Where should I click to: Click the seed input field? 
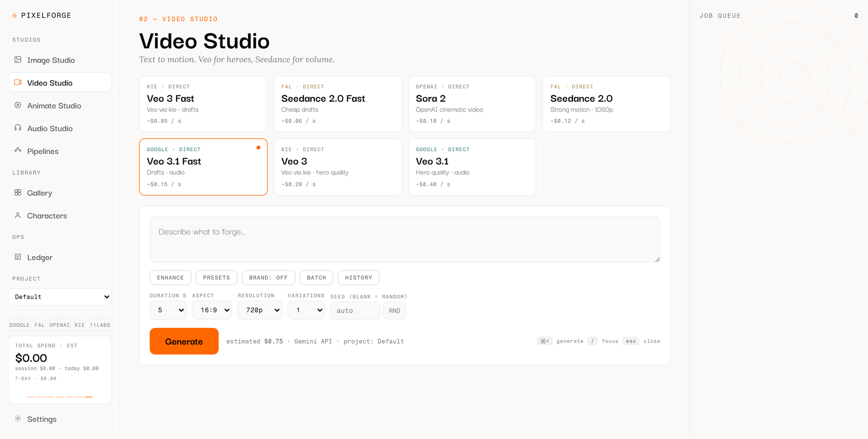355,311
